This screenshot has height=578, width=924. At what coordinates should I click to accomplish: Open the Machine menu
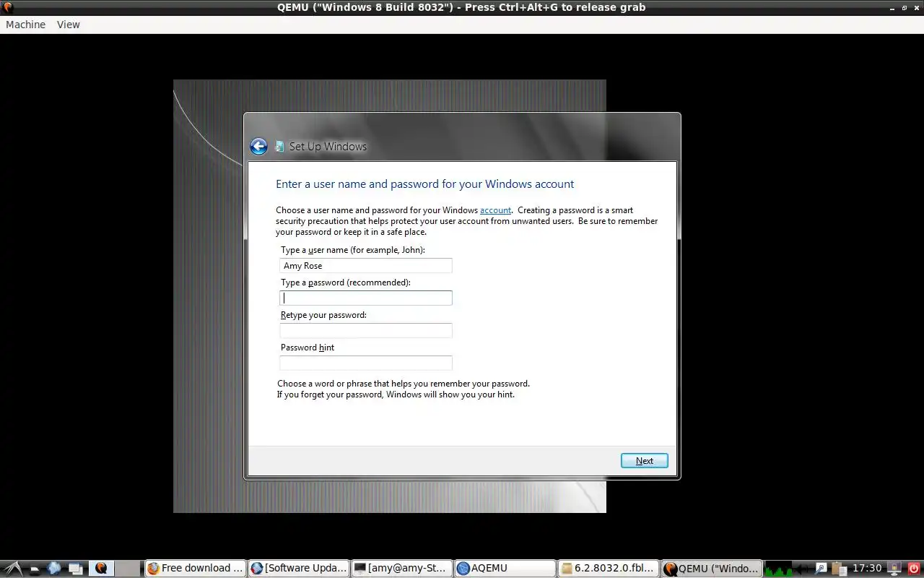pos(25,25)
